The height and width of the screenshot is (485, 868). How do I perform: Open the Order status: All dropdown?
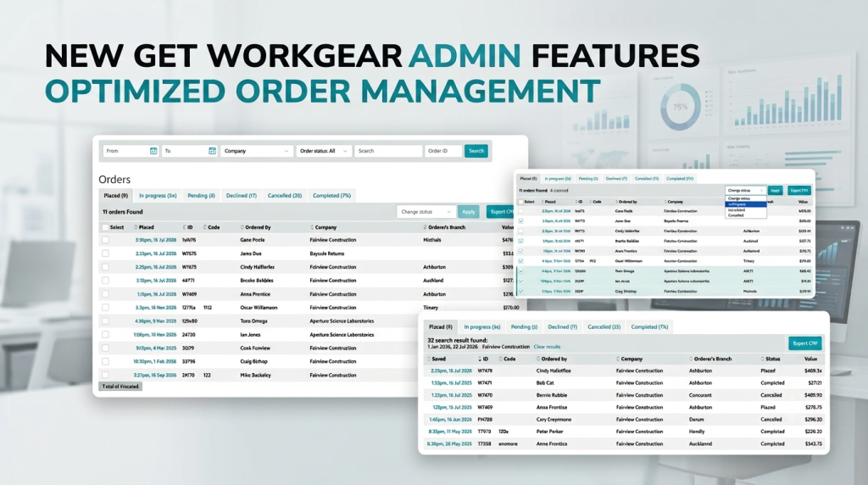[324, 151]
